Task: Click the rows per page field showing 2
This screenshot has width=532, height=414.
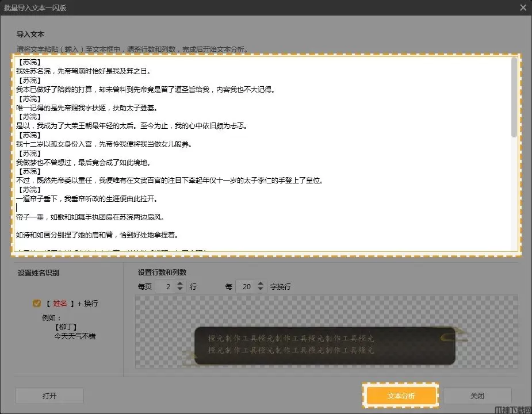Action: click(x=166, y=286)
